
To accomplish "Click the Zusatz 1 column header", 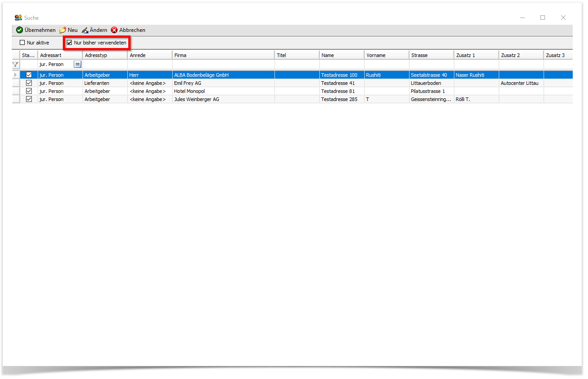I will point(477,55).
